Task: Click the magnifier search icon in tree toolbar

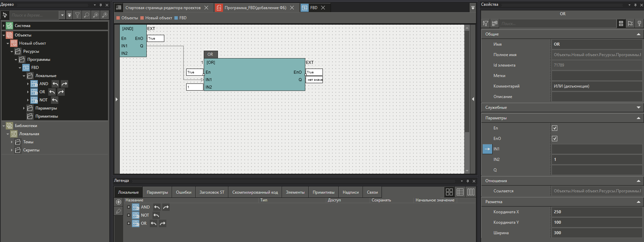Action: pos(87,15)
